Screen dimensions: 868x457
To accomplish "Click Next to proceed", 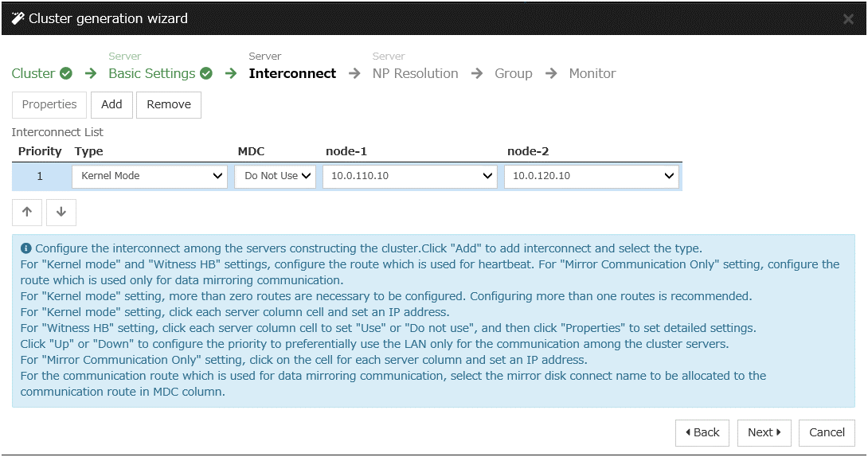I will point(764,432).
